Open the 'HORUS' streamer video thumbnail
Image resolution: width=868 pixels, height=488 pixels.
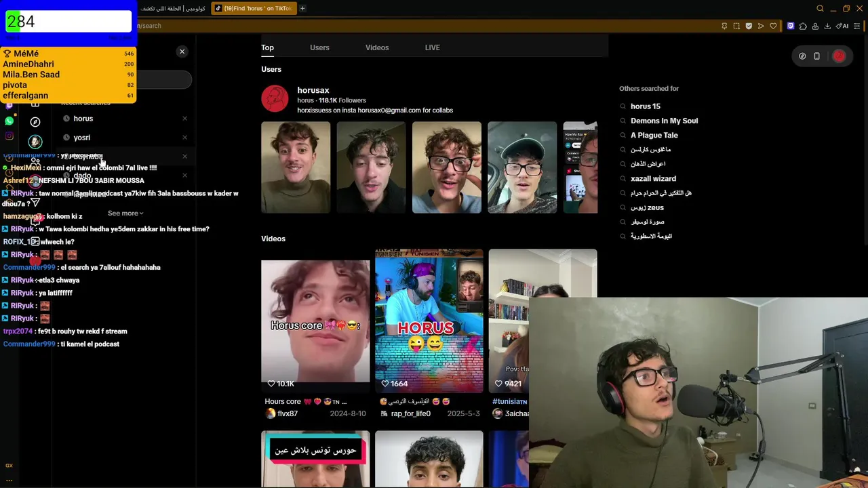point(429,321)
